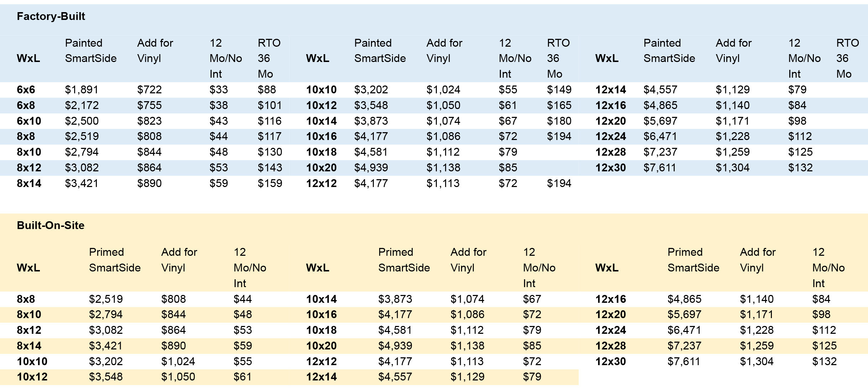Select the $33 12 Mo/No Int value
868x389 pixels.
[219, 90]
